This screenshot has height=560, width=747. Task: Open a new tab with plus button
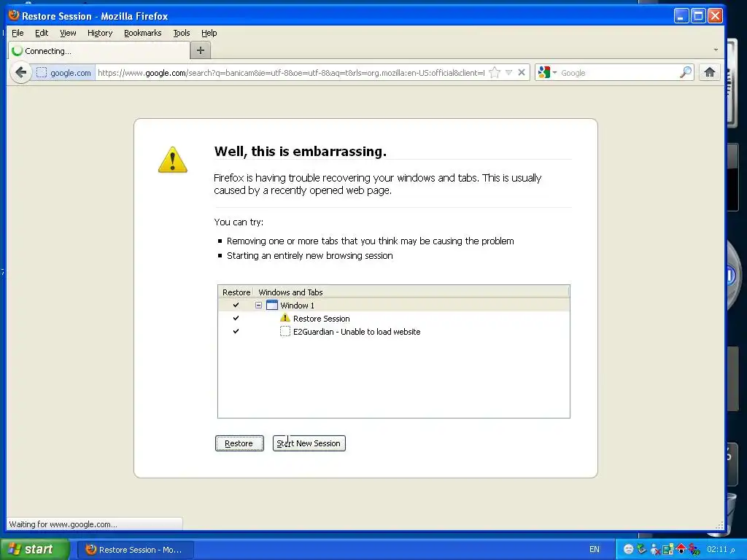pyautogui.click(x=201, y=50)
